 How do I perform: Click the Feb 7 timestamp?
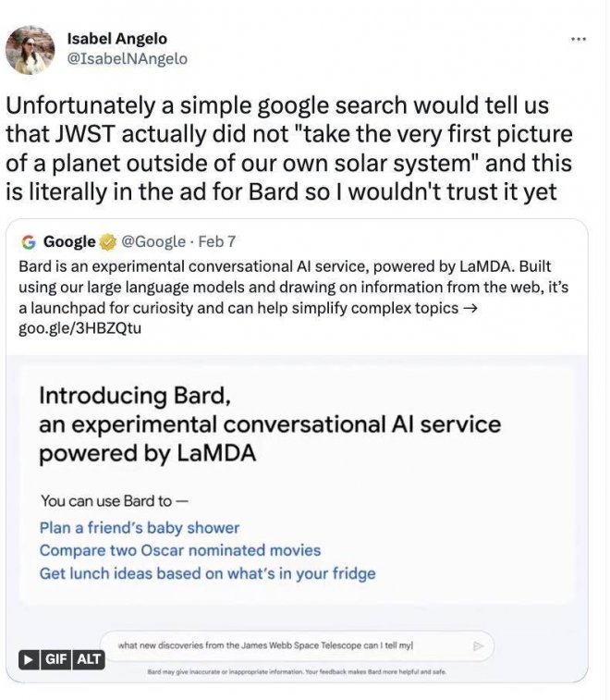pyautogui.click(x=217, y=242)
